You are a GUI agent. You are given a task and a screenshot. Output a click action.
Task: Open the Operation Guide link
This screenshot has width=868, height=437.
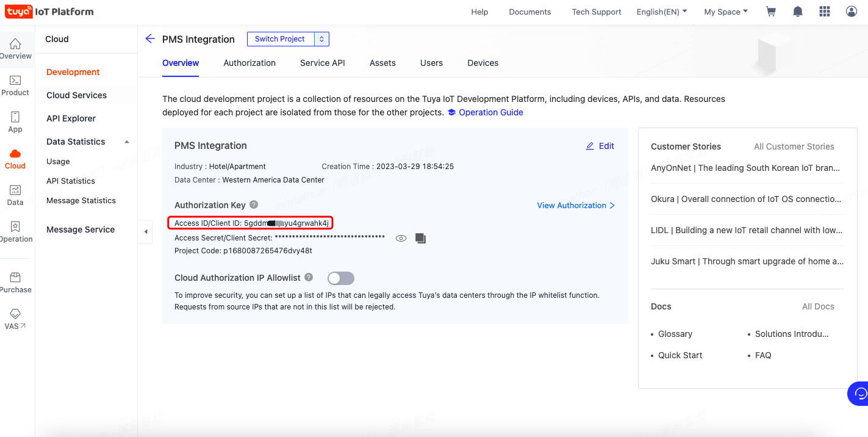click(486, 112)
